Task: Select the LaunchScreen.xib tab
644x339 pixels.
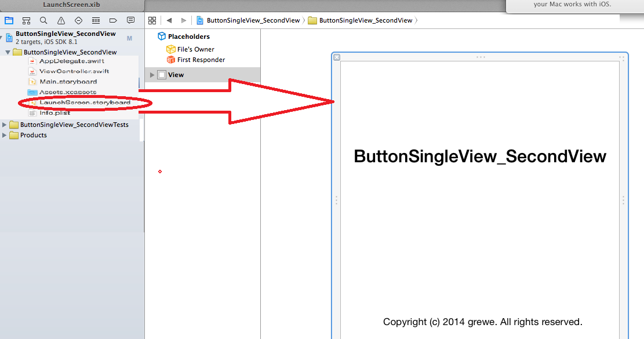Action: (71, 5)
